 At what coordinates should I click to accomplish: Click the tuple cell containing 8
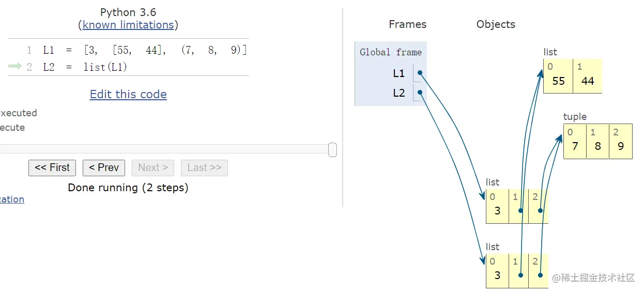click(597, 146)
